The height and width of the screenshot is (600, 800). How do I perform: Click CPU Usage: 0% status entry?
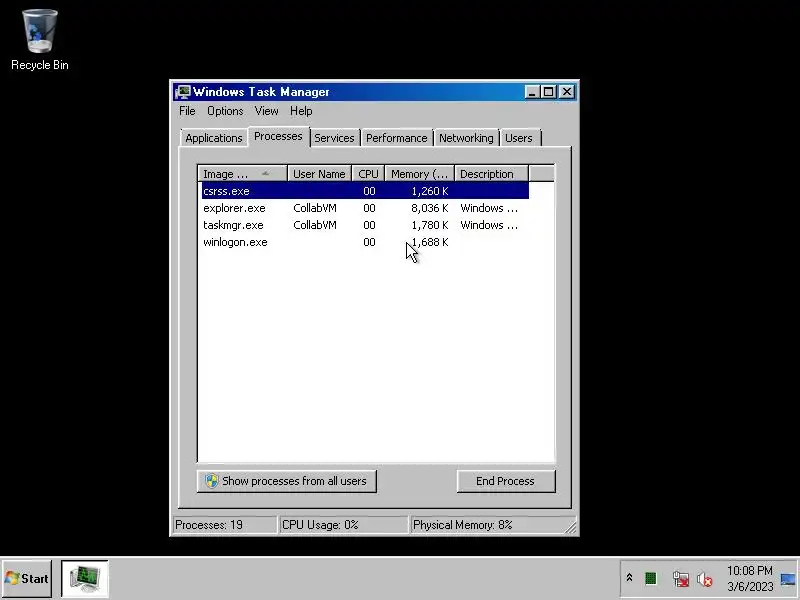[343, 525]
